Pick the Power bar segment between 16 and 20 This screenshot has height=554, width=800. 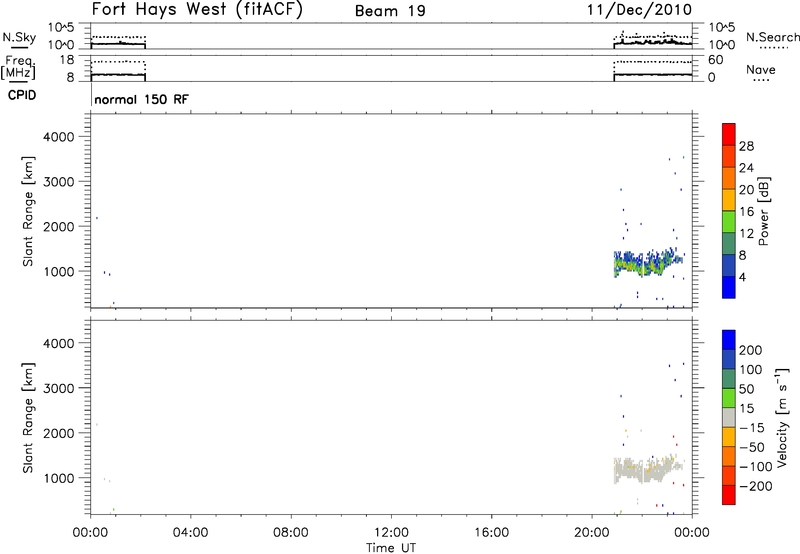point(729,200)
